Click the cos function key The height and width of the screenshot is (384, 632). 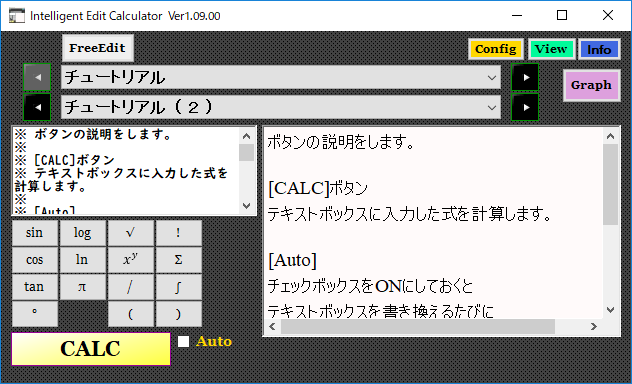(35, 260)
